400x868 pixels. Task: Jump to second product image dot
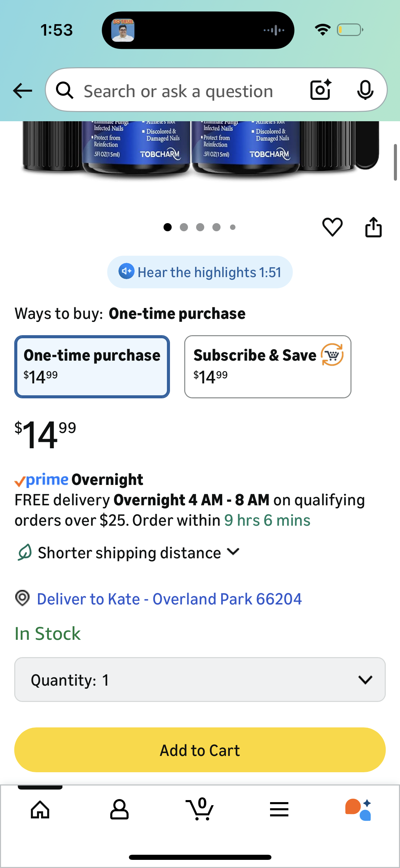tap(184, 227)
